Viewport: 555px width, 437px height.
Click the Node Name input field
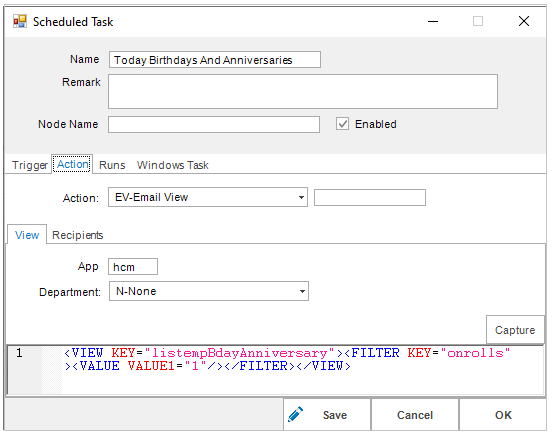tap(214, 124)
